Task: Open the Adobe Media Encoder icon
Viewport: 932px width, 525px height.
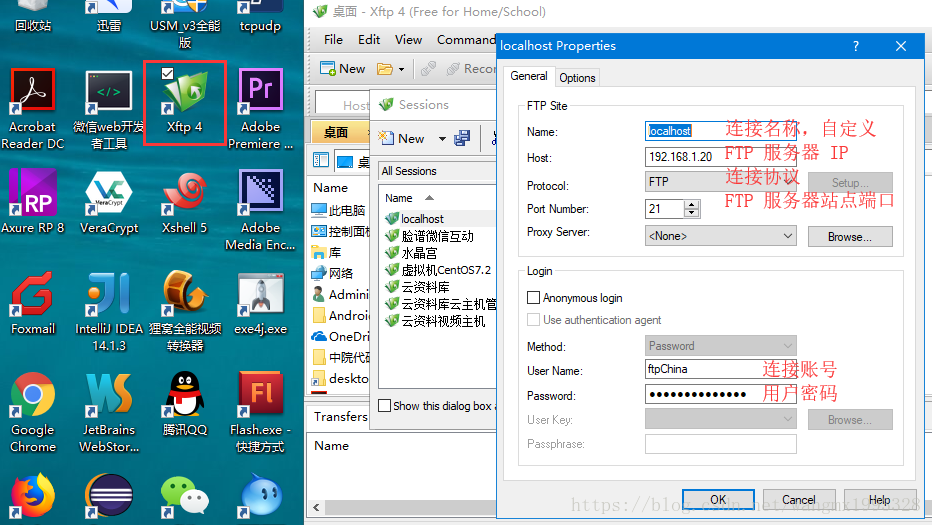Action: click(260, 208)
